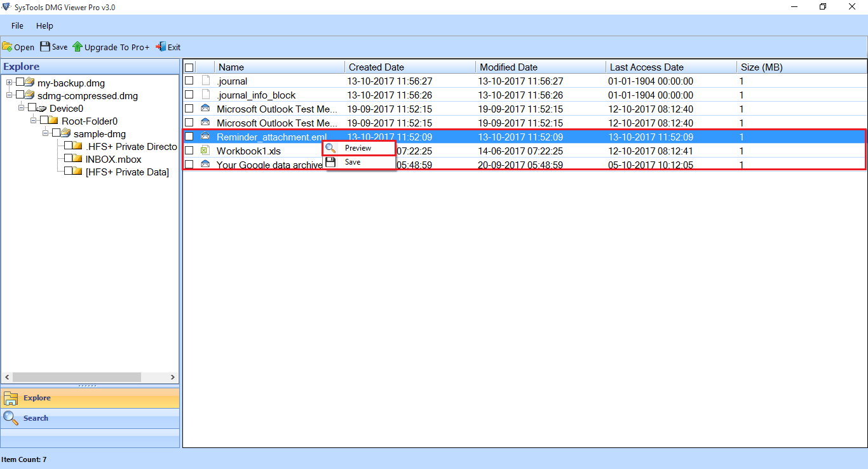Click the Excel icon beside Workbook1.xls
Image resolution: width=868 pixels, height=469 pixels.
pos(204,151)
